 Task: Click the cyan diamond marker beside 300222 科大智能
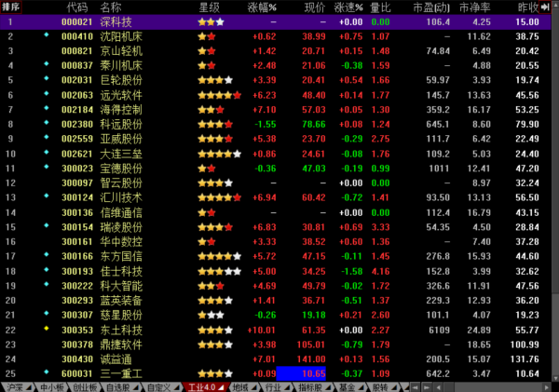click(47, 284)
